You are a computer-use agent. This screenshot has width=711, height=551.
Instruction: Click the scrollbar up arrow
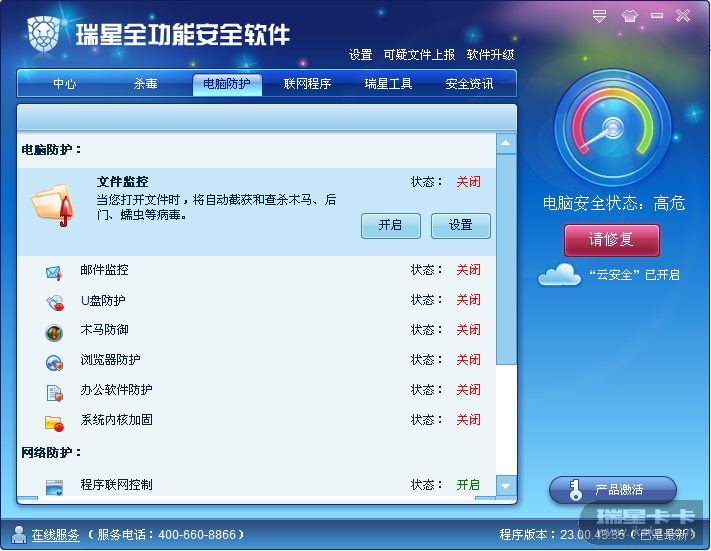(506, 144)
